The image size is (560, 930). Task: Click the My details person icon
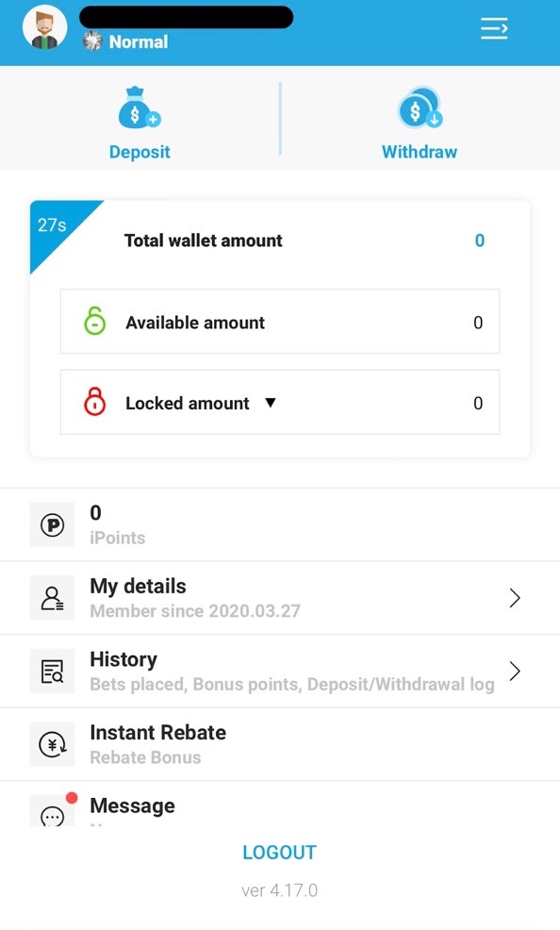point(52,597)
